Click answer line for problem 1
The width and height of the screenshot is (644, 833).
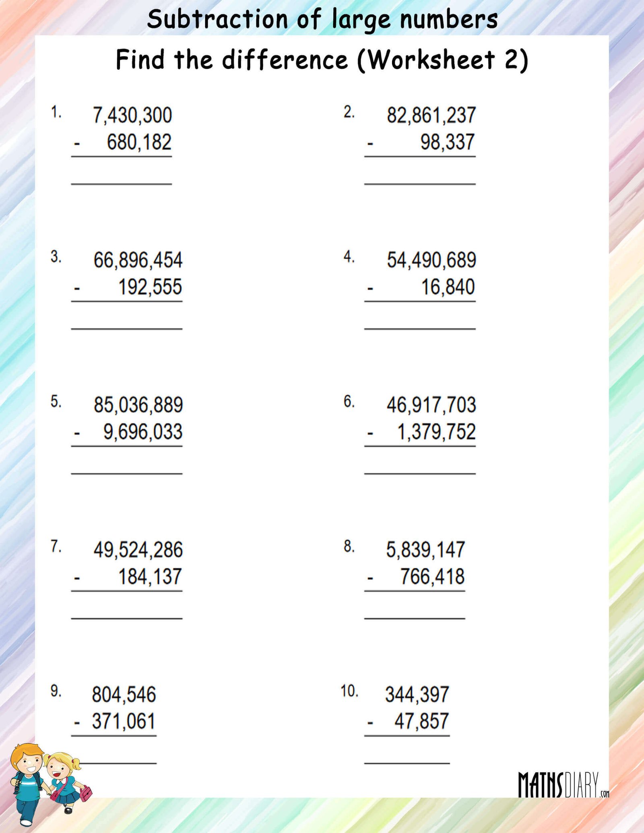pos(122,184)
